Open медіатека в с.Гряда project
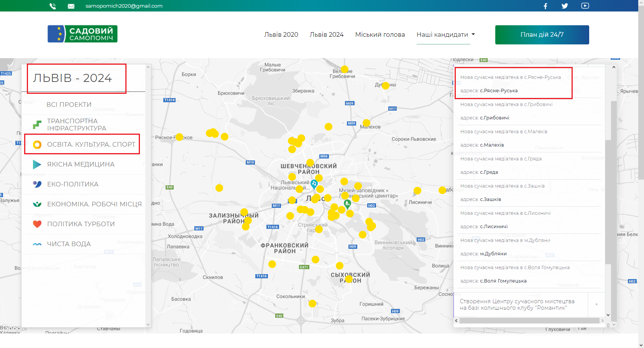 pos(501,159)
